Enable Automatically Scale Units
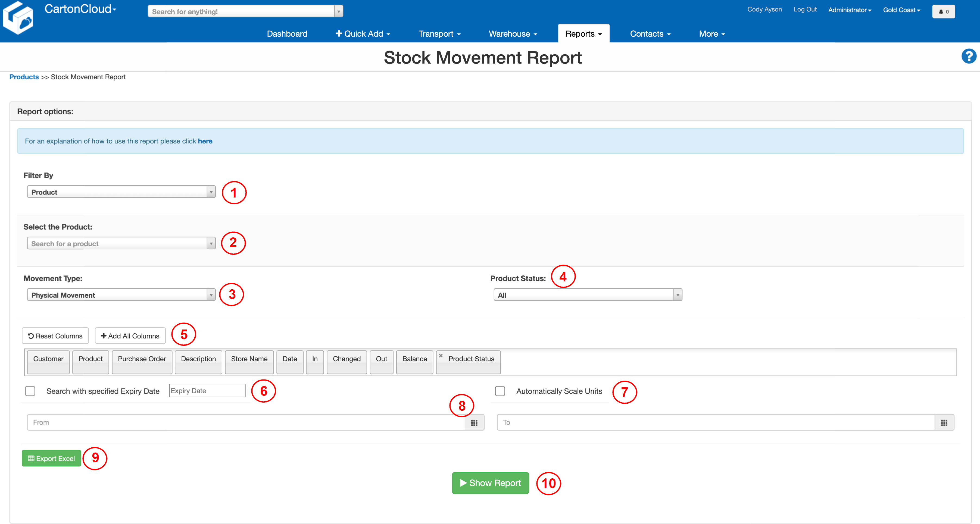Screen dimensions: 980x524 coord(500,391)
